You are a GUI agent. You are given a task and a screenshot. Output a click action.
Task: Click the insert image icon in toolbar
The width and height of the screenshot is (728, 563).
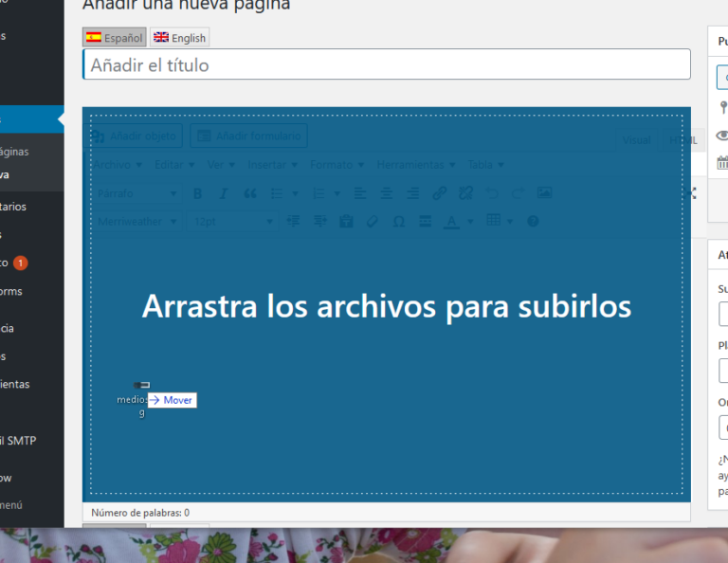[x=544, y=193]
